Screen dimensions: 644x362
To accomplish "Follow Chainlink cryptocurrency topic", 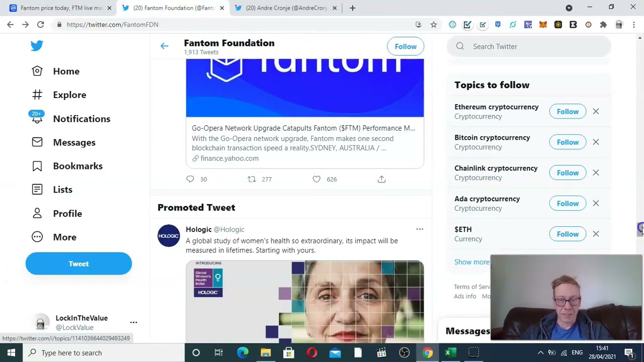I will point(568,173).
